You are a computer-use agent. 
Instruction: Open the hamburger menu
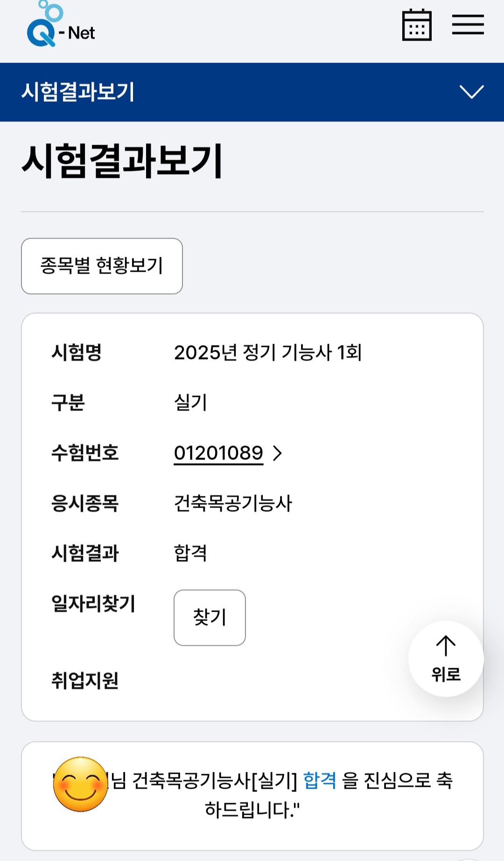coord(468,24)
